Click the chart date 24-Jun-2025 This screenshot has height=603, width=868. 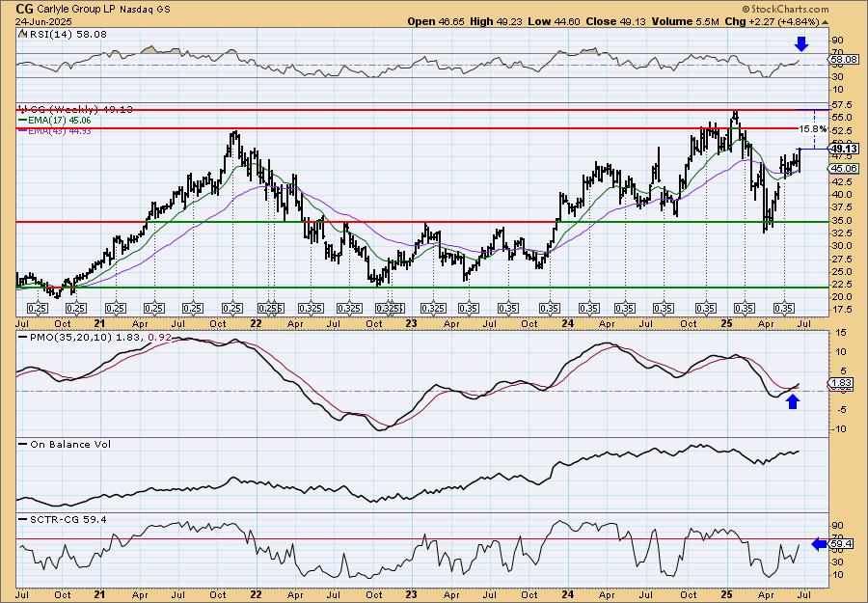tap(42, 22)
